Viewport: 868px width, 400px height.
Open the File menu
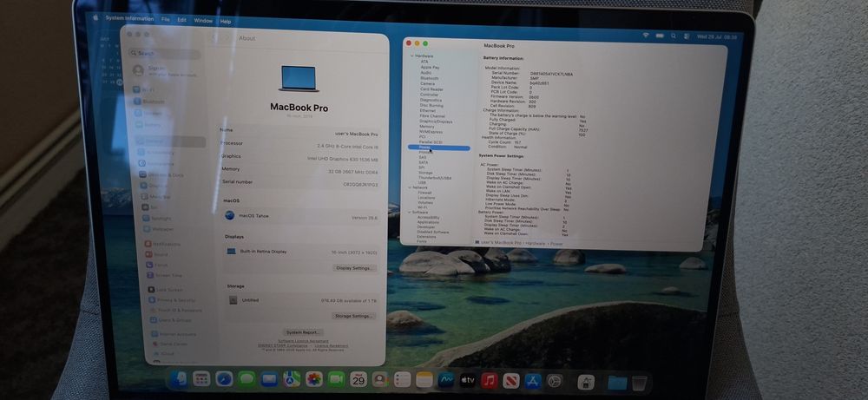(x=166, y=19)
